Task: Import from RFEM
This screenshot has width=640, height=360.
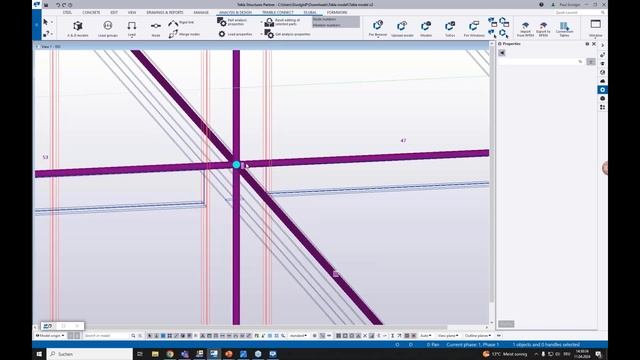Action: 525,29
